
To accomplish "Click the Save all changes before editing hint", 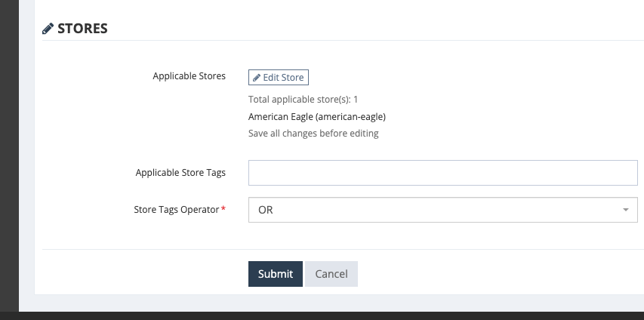I will (313, 134).
